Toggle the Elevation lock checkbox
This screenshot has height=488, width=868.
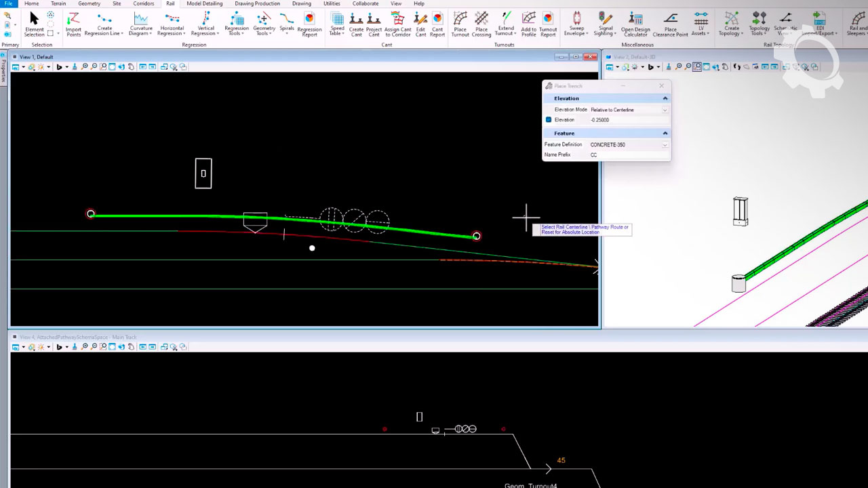(x=549, y=120)
